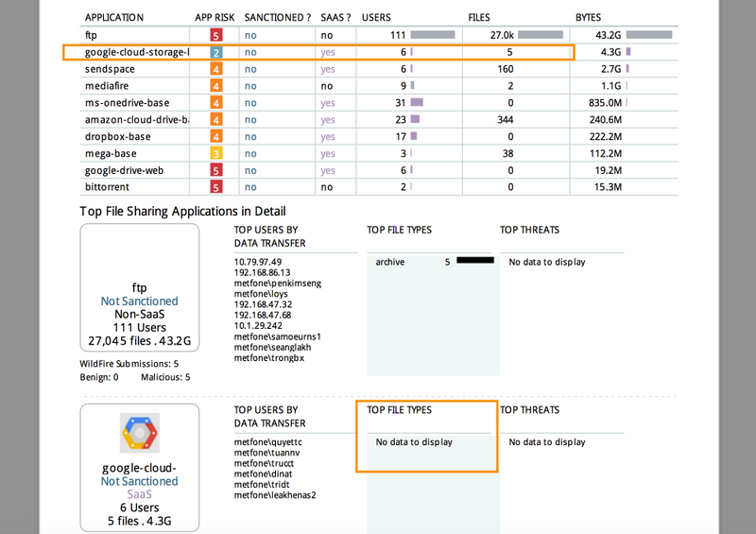Click the Malicious: 5 count
756x534 pixels.
coord(165,377)
